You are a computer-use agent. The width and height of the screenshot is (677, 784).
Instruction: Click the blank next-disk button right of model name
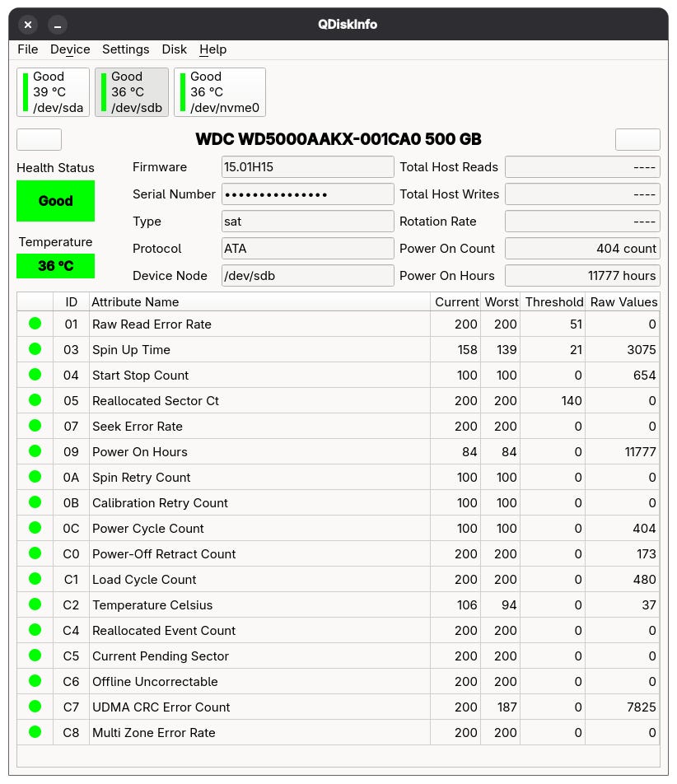637,139
